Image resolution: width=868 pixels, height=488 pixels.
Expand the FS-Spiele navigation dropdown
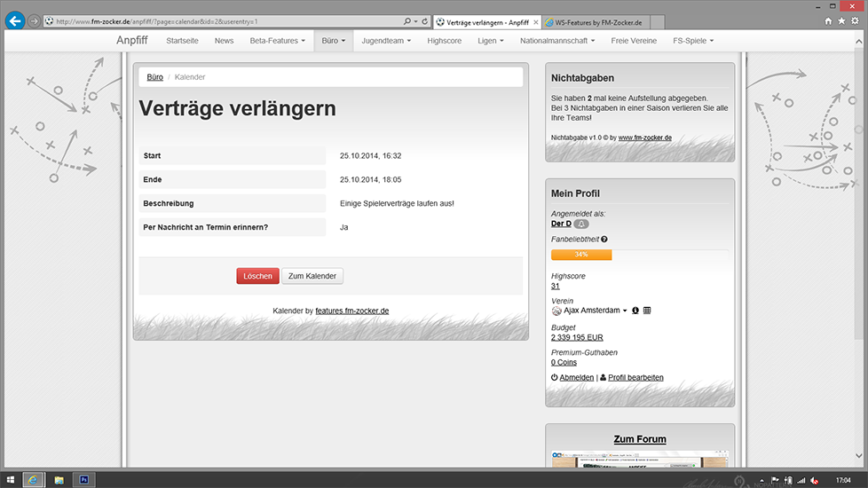[692, 41]
